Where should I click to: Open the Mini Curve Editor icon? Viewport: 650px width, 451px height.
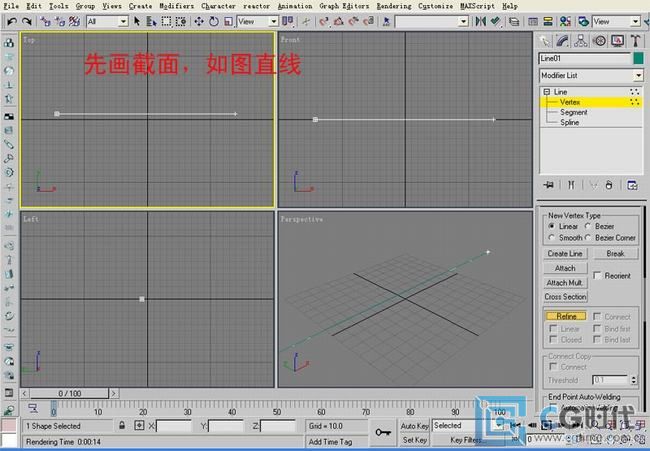[x=33, y=408]
